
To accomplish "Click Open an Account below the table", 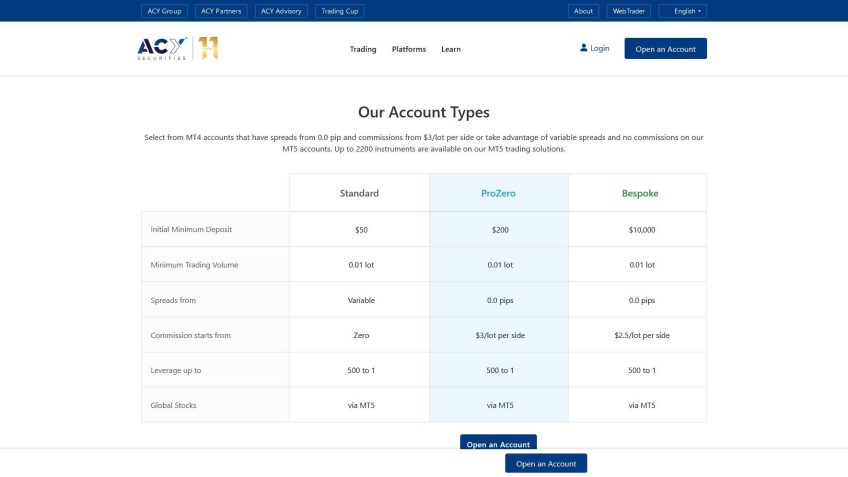I will click(x=498, y=442).
